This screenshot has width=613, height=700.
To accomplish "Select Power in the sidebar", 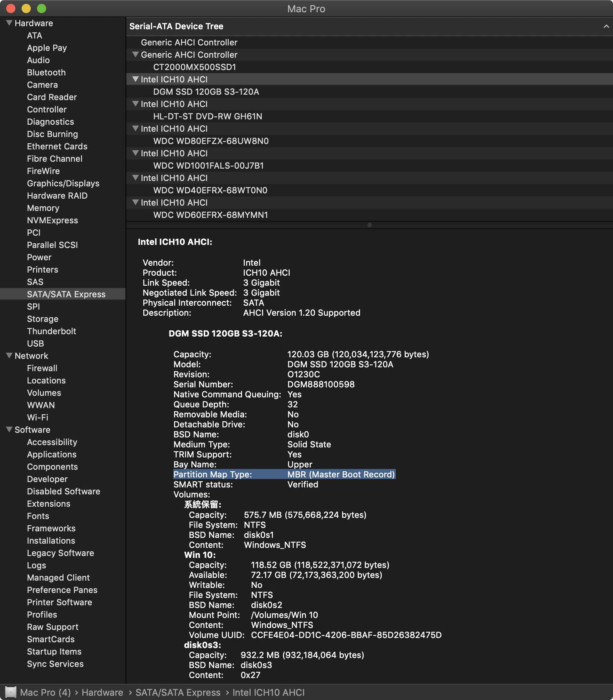I will click(63, 257).
